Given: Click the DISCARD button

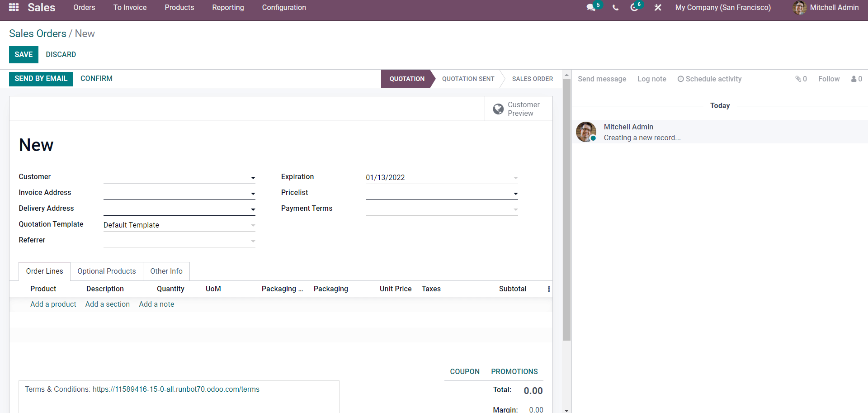Looking at the screenshot, I should [x=61, y=55].
